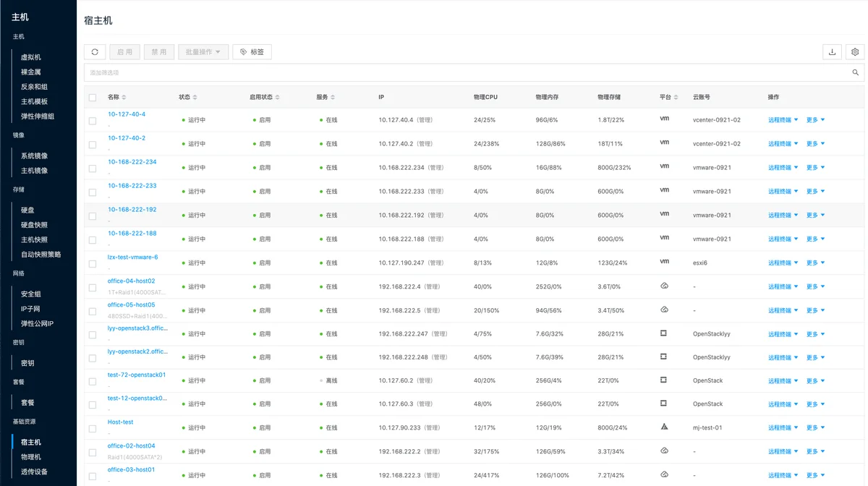Check the box for host 10-127-40-2
Image resolution: width=868 pixels, height=486 pixels.
[93, 145]
